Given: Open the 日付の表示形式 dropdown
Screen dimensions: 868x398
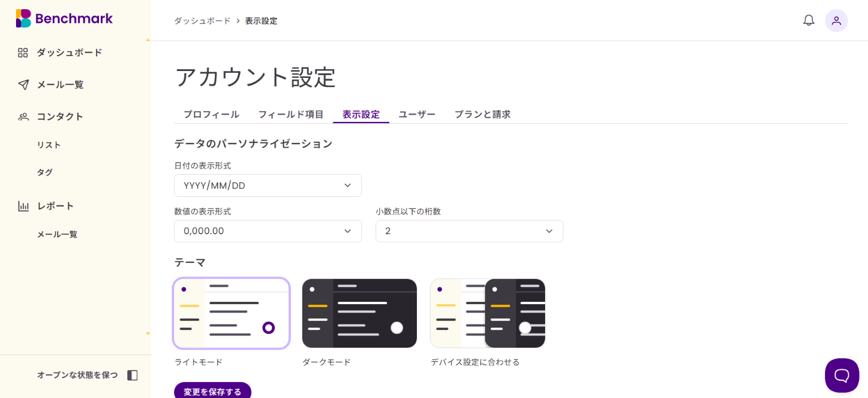Looking at the screenshot, I should click(x=268, y=186).
